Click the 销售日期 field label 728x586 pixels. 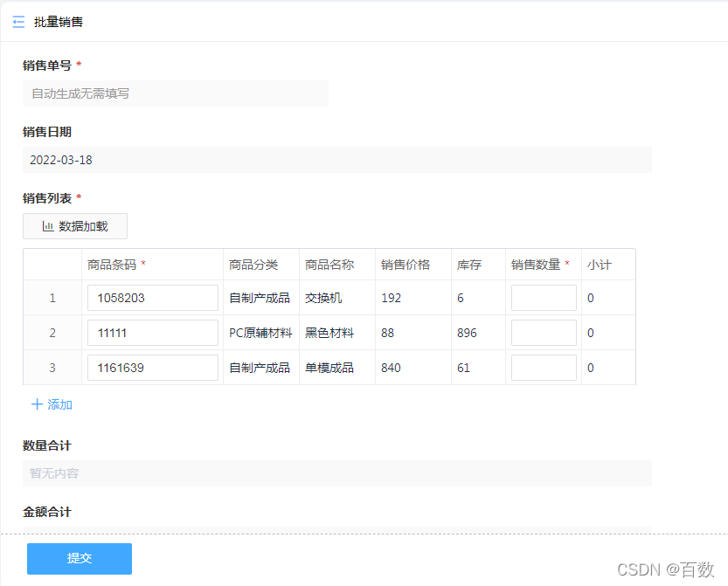coord(47,132)
